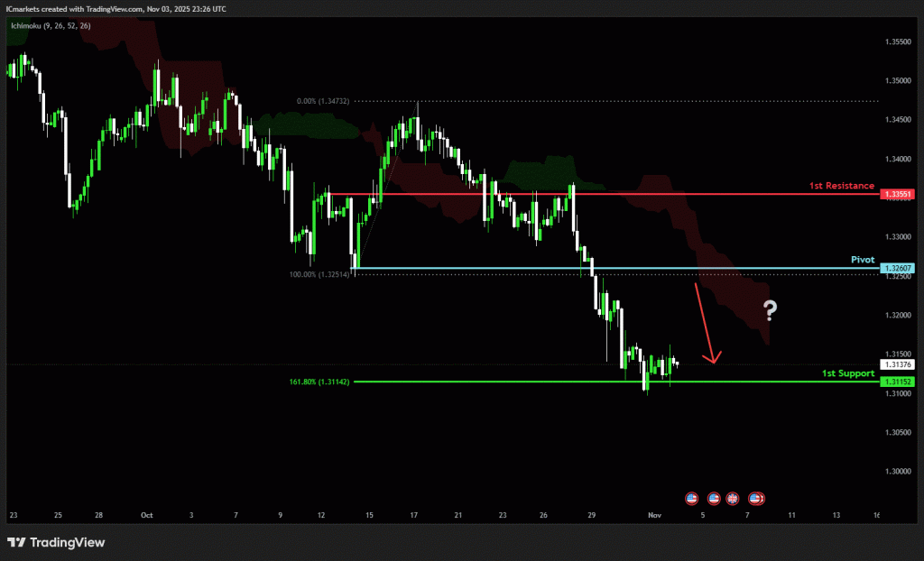This screenshot has width=924, height=561.
Task: Click the current price tag 1.31376
Action: pos(898,364)
